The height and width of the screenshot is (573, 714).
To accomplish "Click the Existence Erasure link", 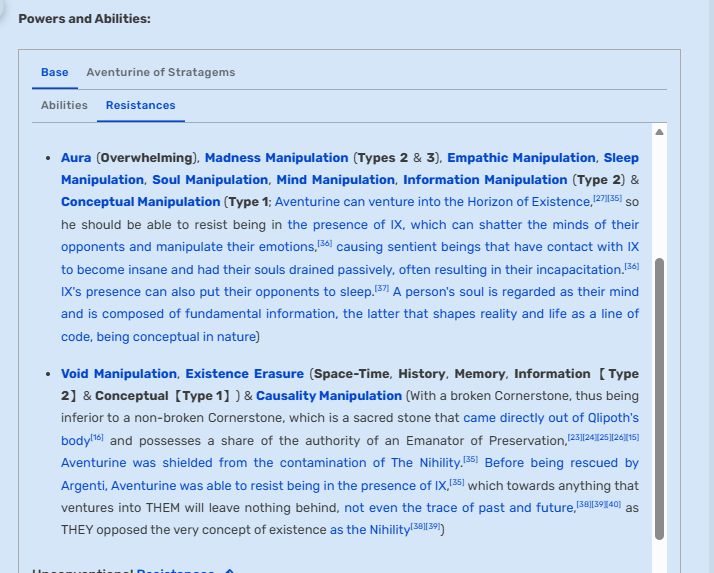I will [245, 374].
